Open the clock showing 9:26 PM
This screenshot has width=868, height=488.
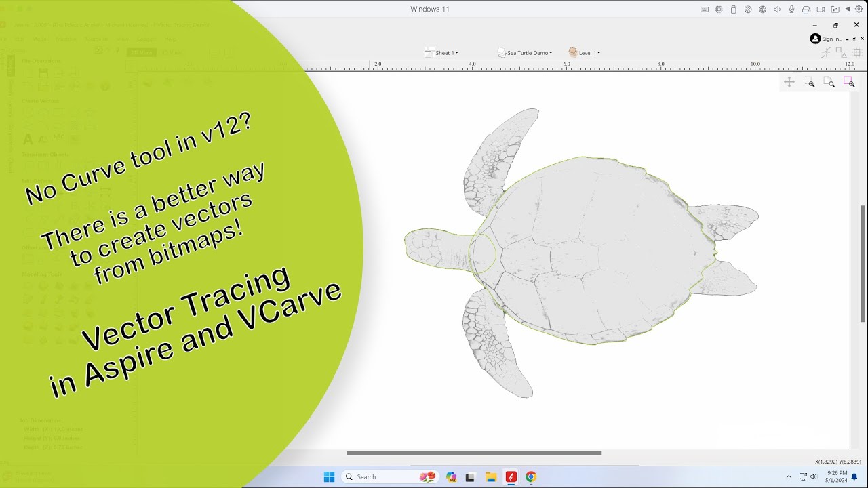click(837, 476)
